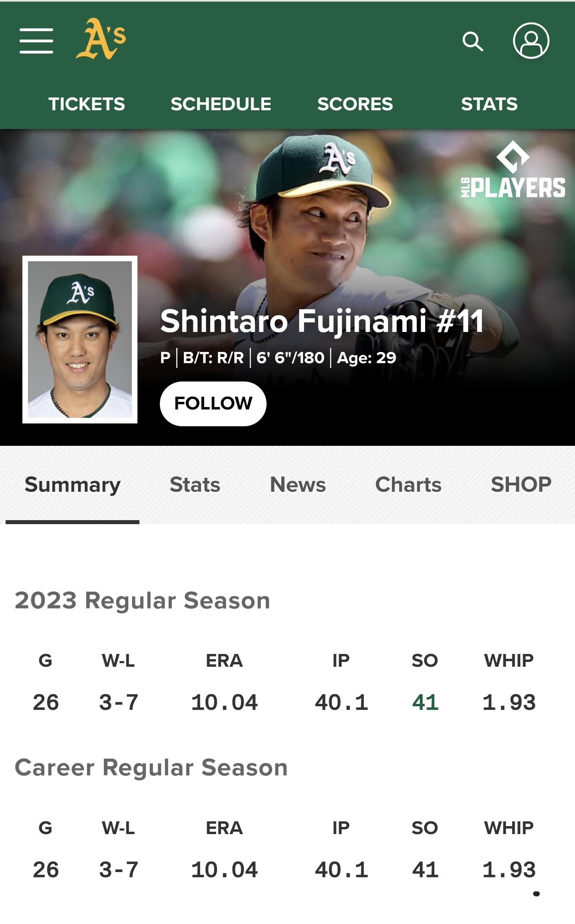The image size is (575, 924).
Task: Click the green 41 strikeouts value
Action: pyautogui.click(x=425, y=702)
